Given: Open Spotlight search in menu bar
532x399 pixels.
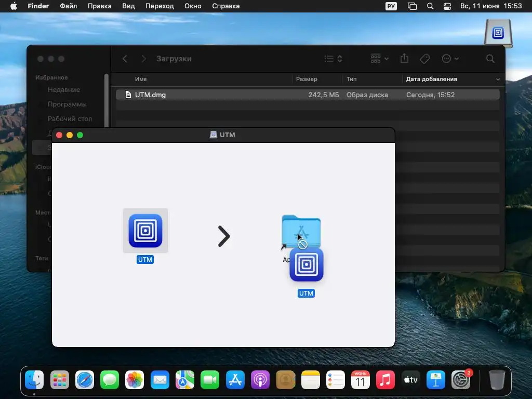Looking at the screenshot, I should tap(430, 6).
